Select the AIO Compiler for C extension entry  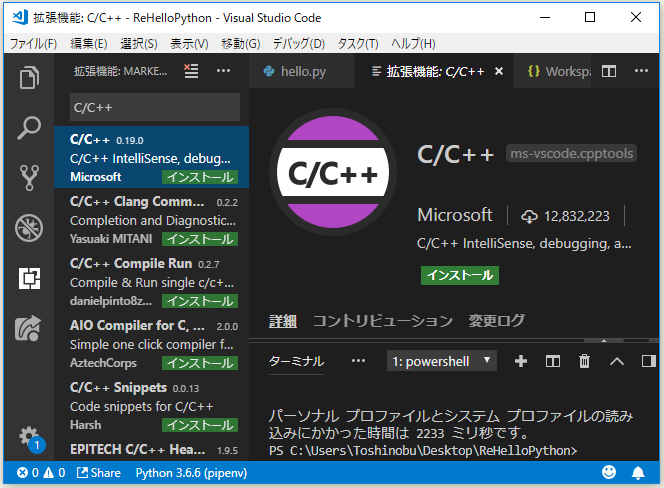(152, 343)
